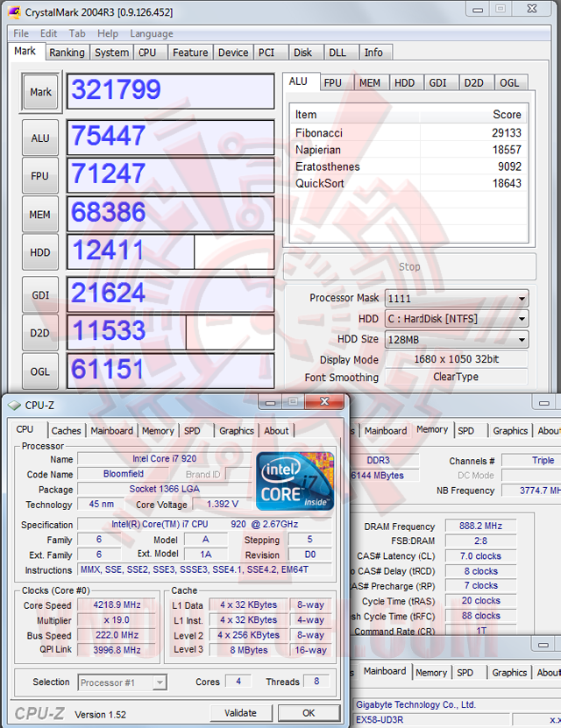The height and width of the screenshot is (728, 561).
Task: Open the Graphics tab in front CPU-Z
Action: [237, 430]
